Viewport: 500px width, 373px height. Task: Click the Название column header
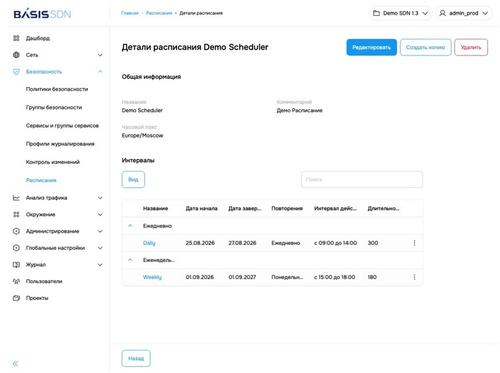[x=155, y=208]
